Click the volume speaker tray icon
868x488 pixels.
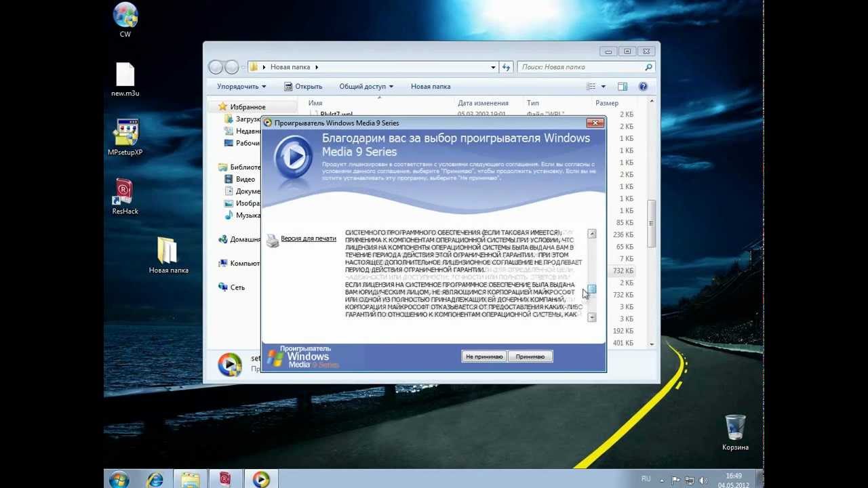pos(703,480)
